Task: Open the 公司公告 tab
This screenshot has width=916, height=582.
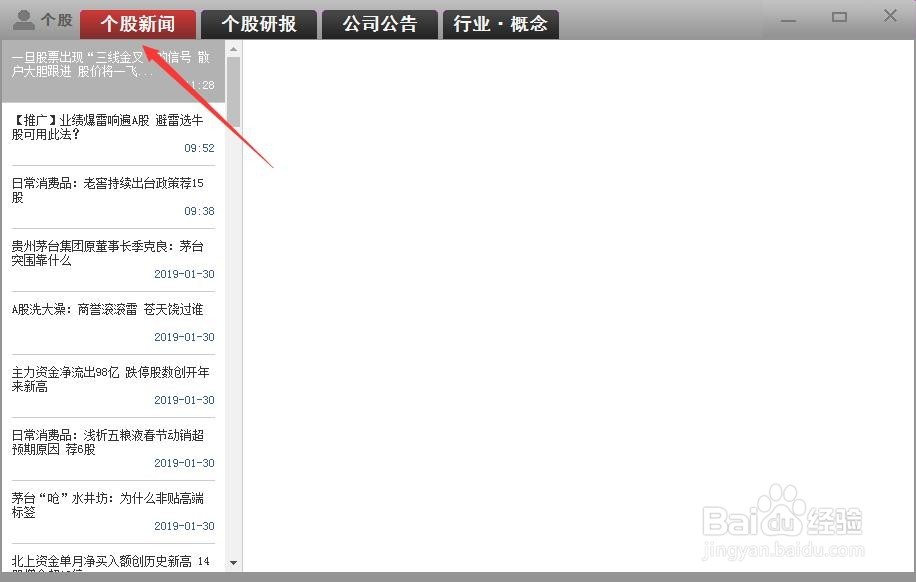Action: point(380,25)
